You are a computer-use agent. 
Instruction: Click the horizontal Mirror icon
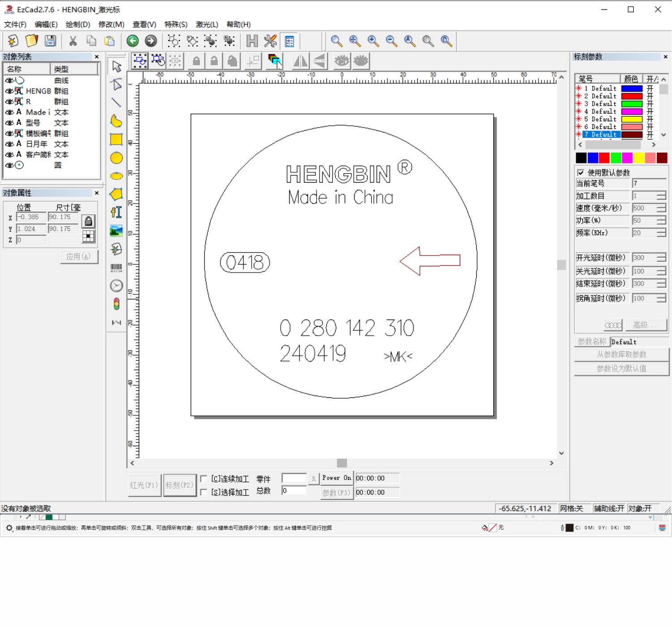pos(300,61)
